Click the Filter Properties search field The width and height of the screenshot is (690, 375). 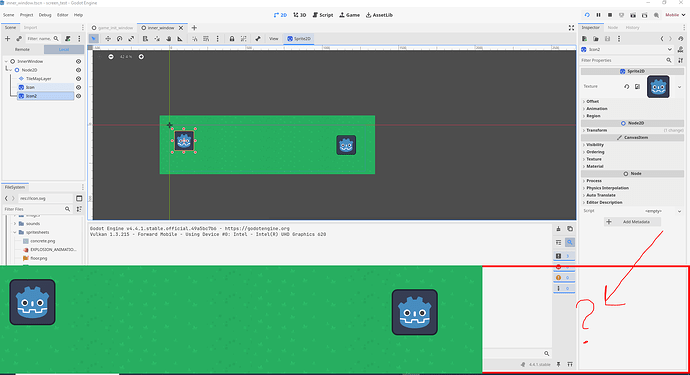coord(623,60)
